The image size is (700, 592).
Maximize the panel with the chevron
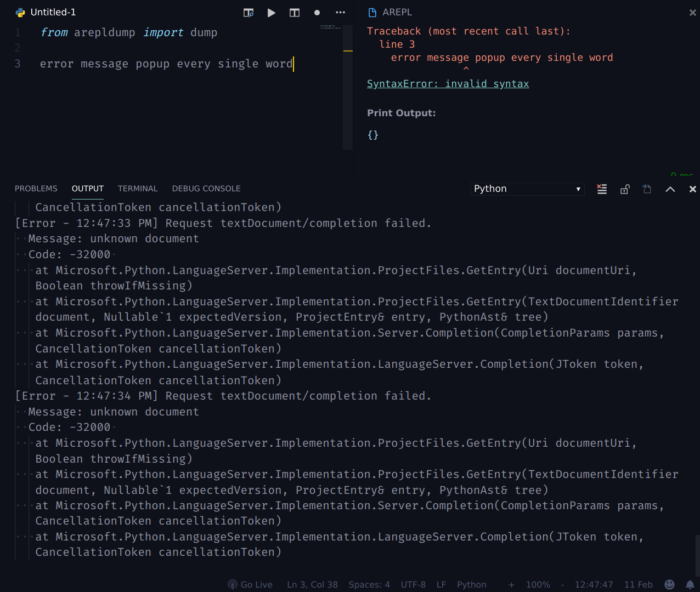pos(670,189)
